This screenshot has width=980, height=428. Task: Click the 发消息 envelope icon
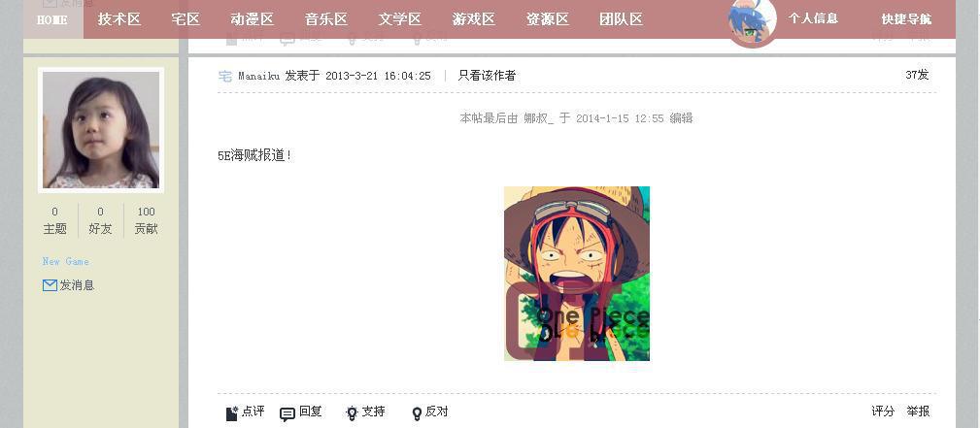pyautogui.click(x=50, y=285)
